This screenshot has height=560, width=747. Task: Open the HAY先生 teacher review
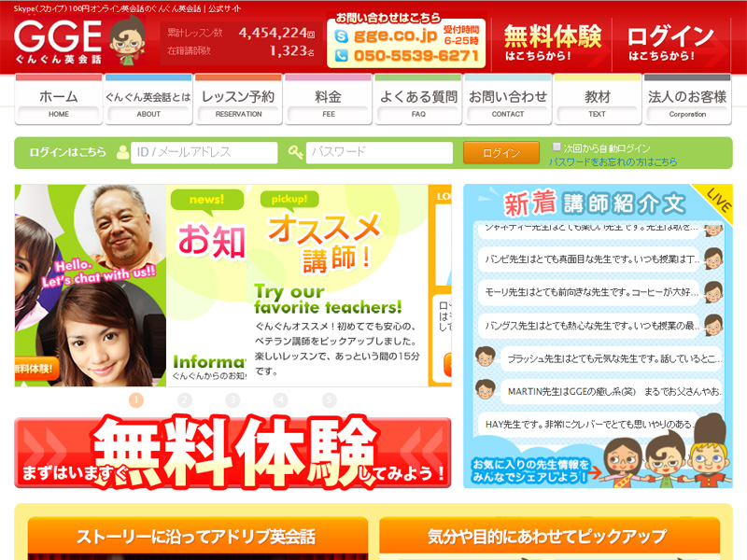[589, 424]
